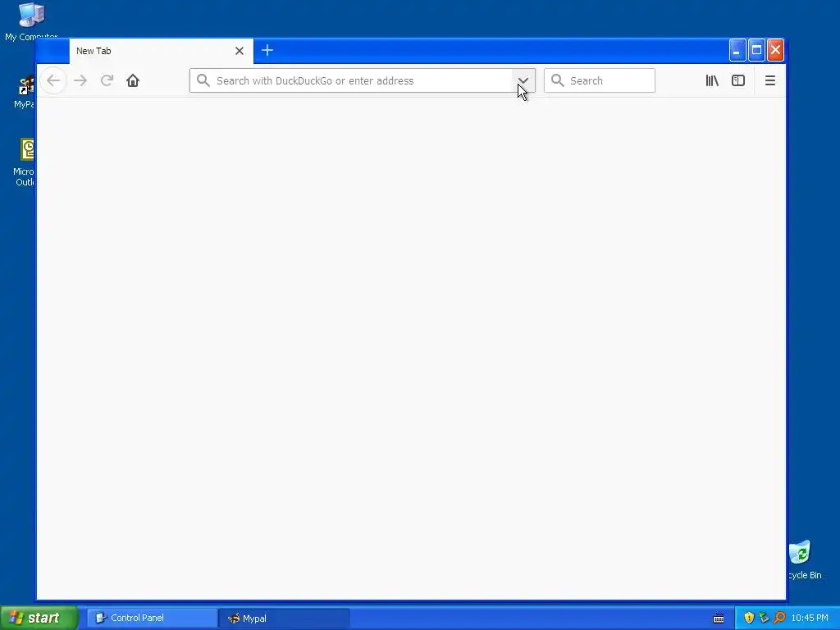
Task: Expand the address bar history dropdown
Action: click(x=523, y=81)
